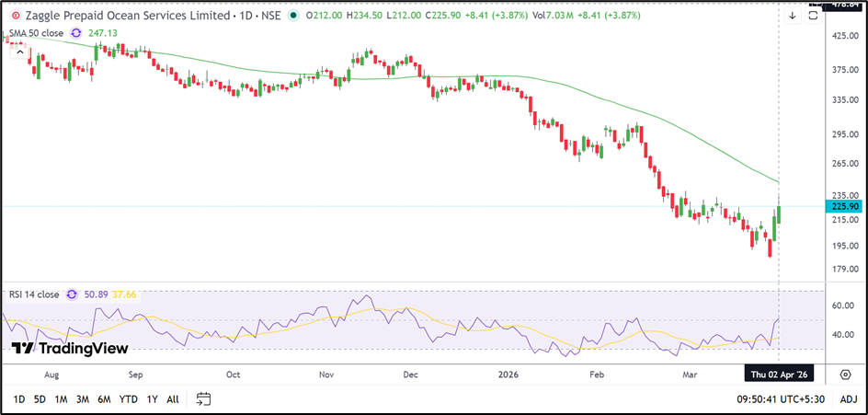Open chart settings gear icon
868x415 pixels.
845,374
